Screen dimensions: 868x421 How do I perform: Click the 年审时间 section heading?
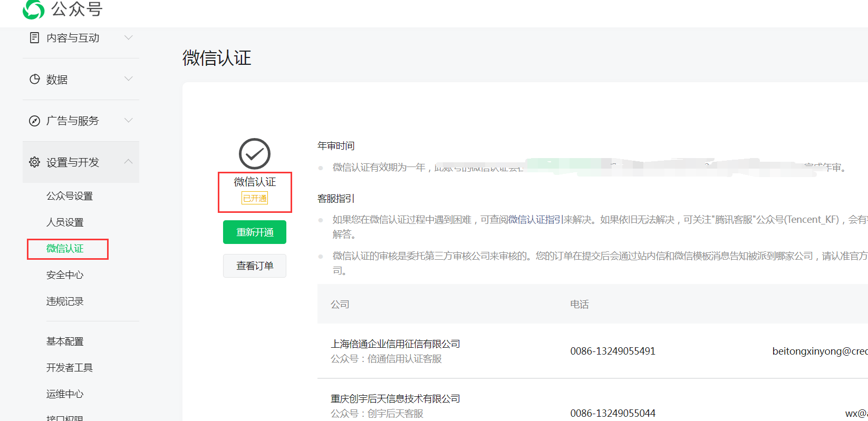(x=336, y=146)
